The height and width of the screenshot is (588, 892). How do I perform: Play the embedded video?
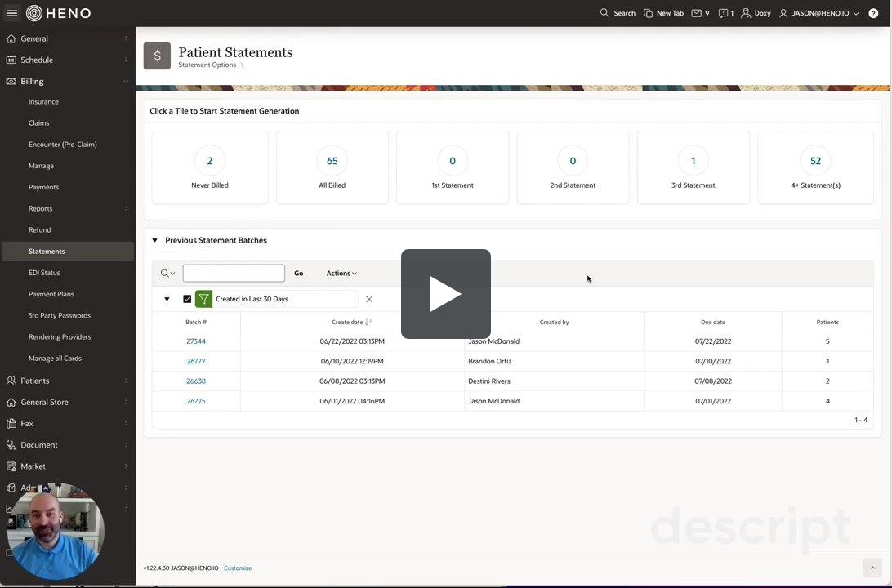[x=446, y=293]
